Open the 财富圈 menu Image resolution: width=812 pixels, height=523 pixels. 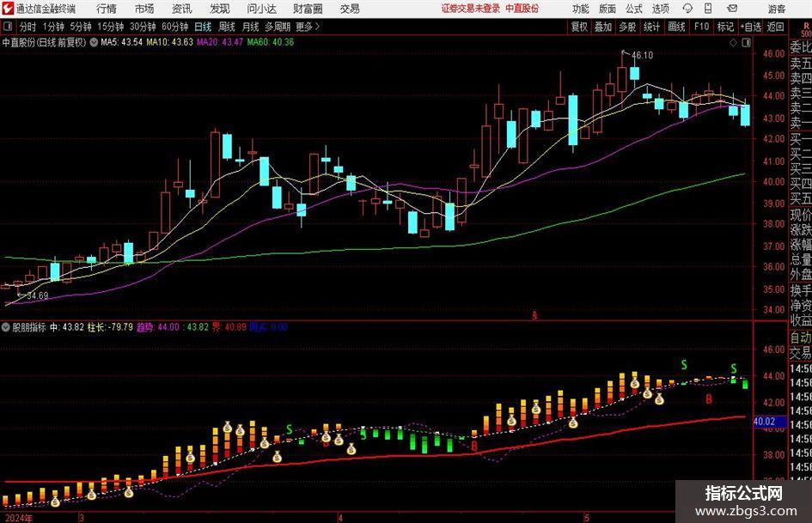pos(308,9)
